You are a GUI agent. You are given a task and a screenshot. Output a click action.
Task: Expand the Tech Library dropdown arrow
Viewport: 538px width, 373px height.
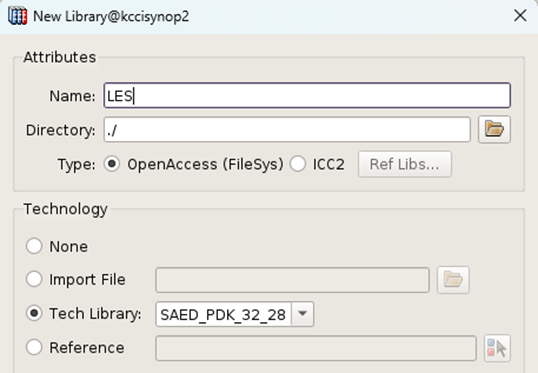302,314
